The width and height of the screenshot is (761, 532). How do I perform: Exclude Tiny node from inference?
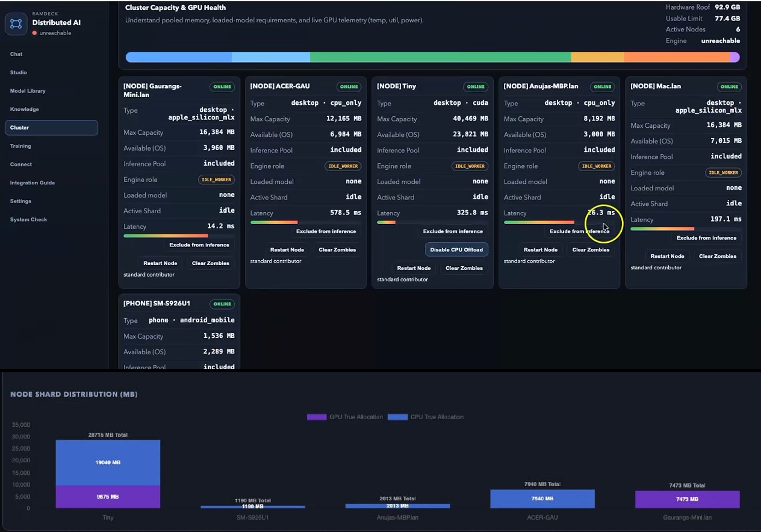[453, 231]
